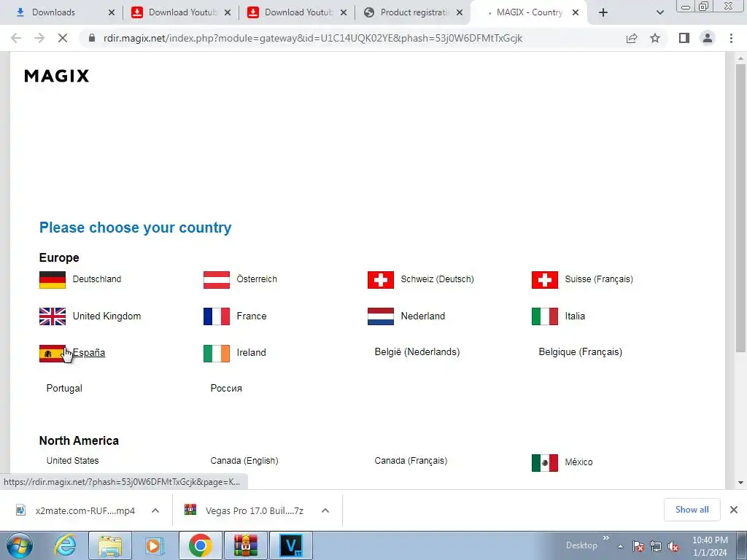This screenshot has width=747, height=560.
Task: Click Show all downloads button
Action: pyautogui.click(x=692, y=510)
